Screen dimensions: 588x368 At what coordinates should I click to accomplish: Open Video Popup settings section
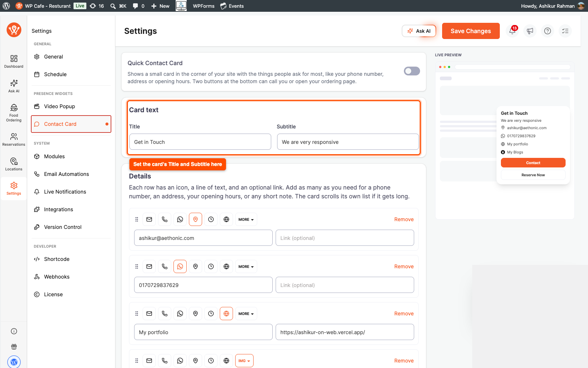71,106
